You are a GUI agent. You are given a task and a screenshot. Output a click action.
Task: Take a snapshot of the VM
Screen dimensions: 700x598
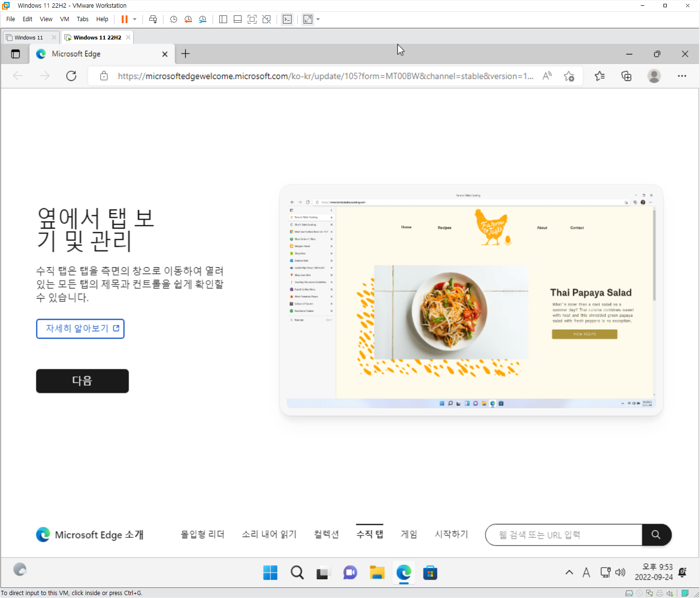[174, 19]
